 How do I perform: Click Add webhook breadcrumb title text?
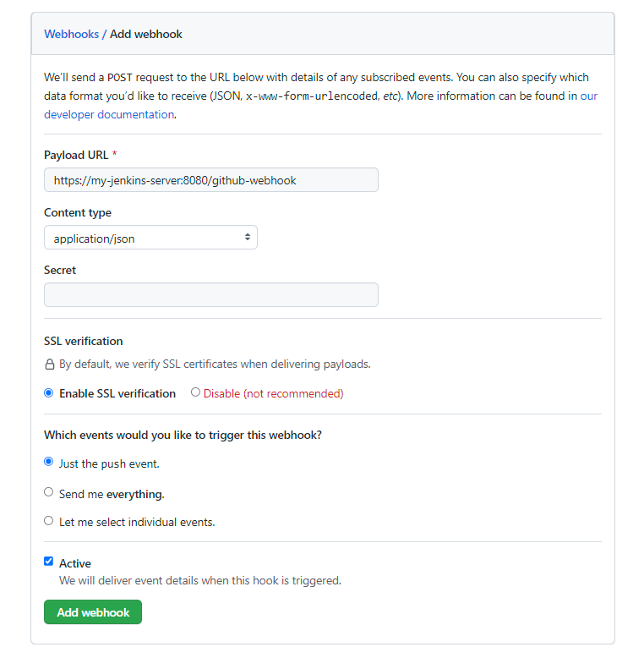point(146,34)
